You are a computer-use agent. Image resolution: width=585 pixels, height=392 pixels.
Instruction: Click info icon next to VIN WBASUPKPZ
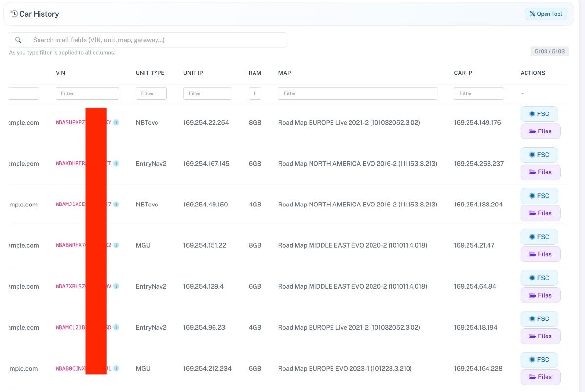click(116, 123)
